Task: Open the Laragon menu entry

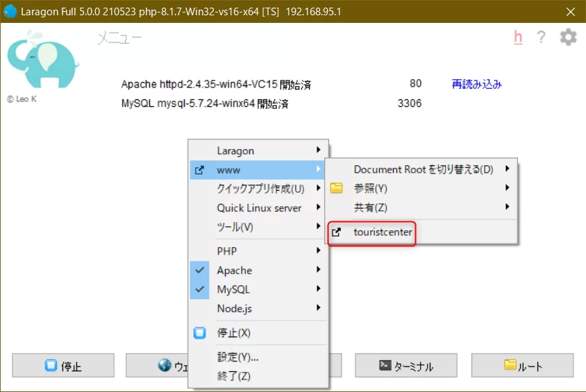Action: 258,151
